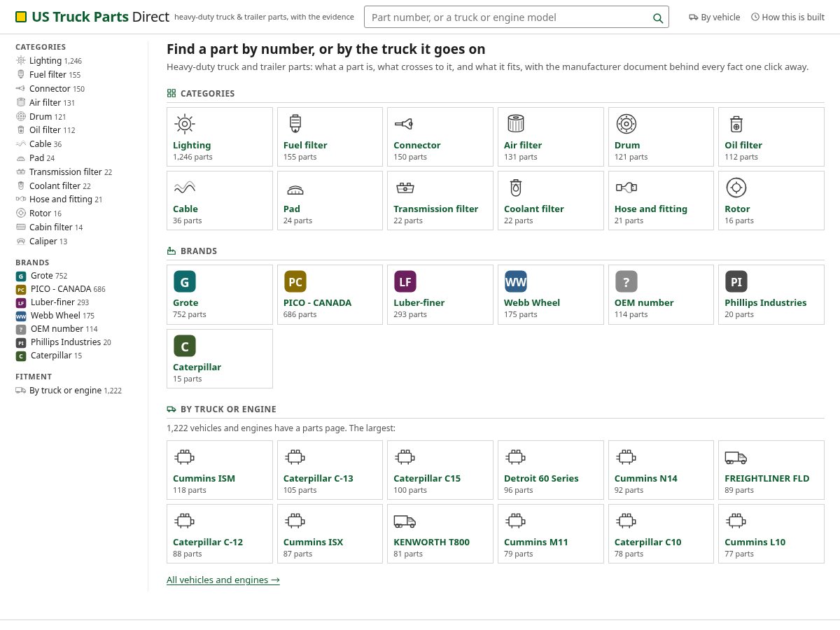Click the Pad card icon
Viewport: 840px width, 630px height.
tap(295, 189)
